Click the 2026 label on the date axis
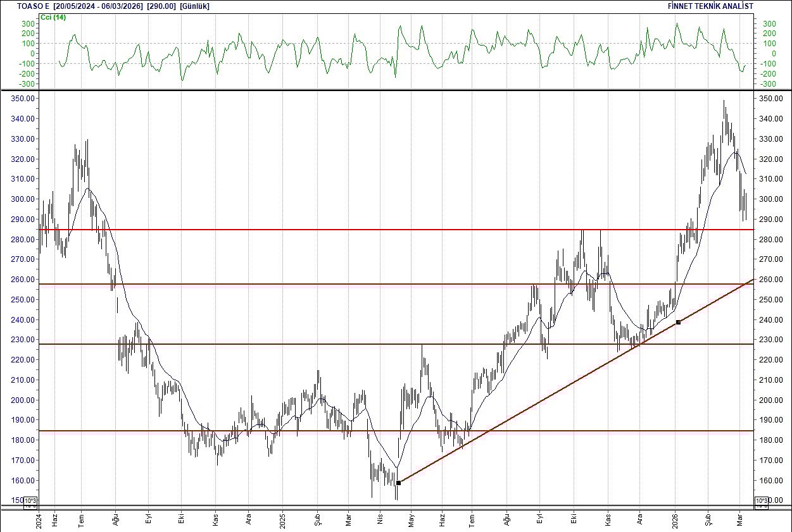The height and width of the screenshot is (532, 792). [675, 520]
